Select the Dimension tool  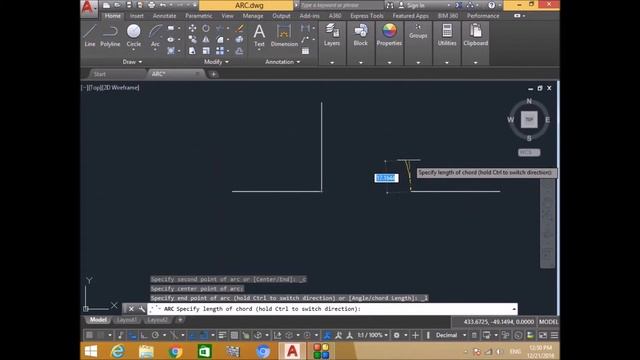tap(284, 36)
